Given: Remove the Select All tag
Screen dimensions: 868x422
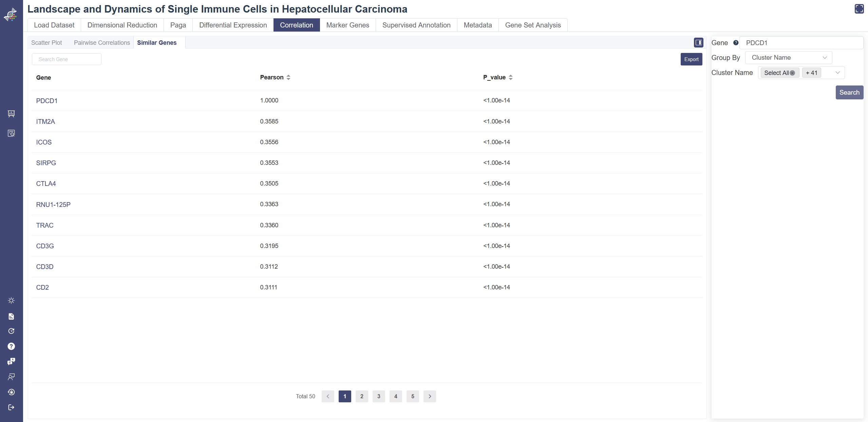Looking at the screenshot, I should (792, 73).
